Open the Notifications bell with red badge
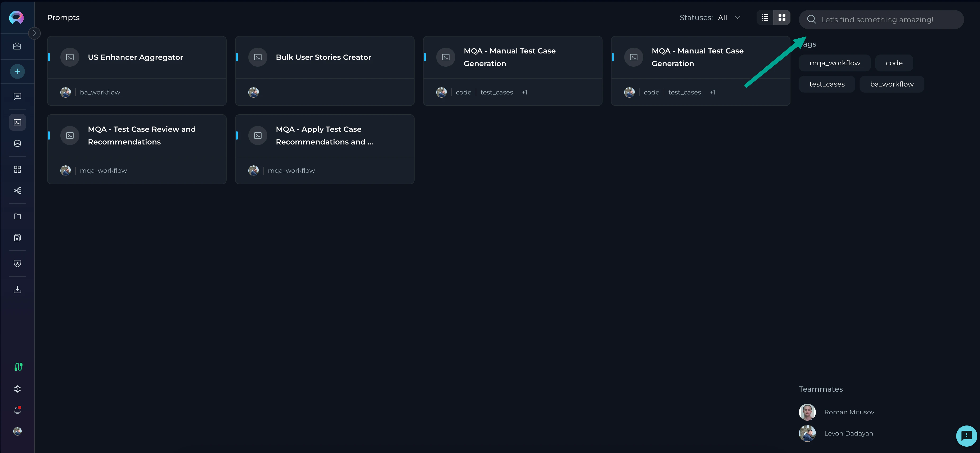This screenshot has width=980, height=453. (17, 410)
